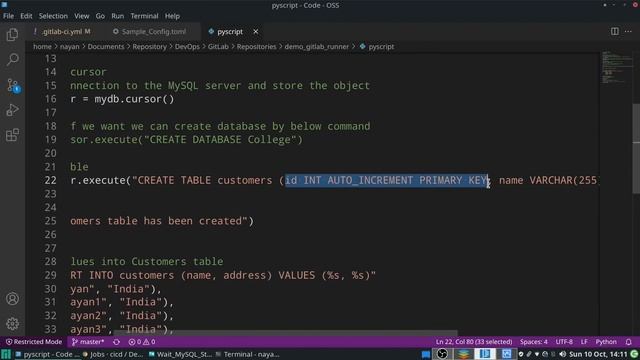Click 'VALUES (%s, %s)' on line 29
The width and height of the screenshot is (640, 360).
click(324, 275)
